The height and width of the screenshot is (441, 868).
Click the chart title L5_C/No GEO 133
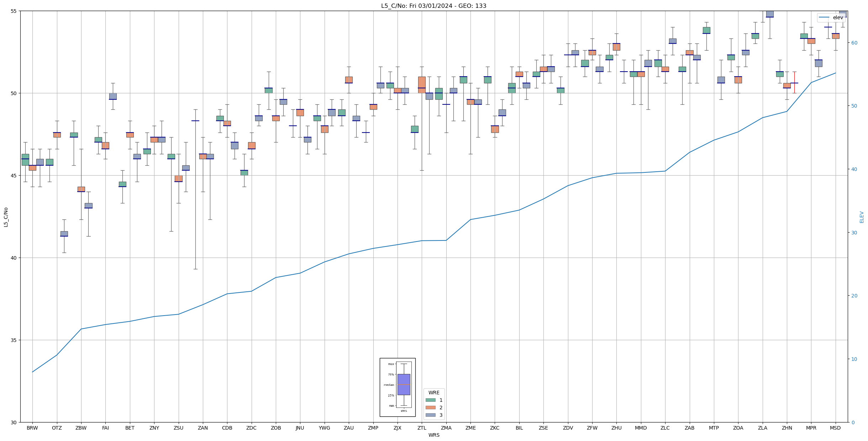click(x=433, y=6)
